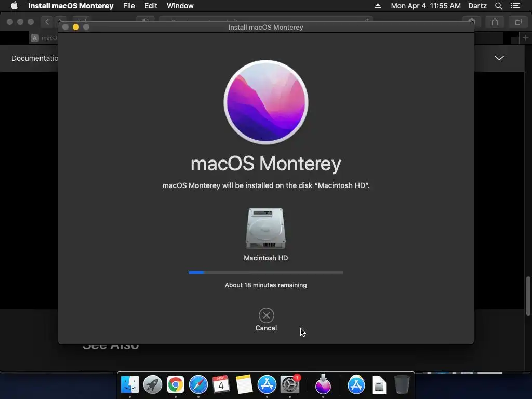Open the Apple menu
Screen dimensions: 532x399
[14, 6]
